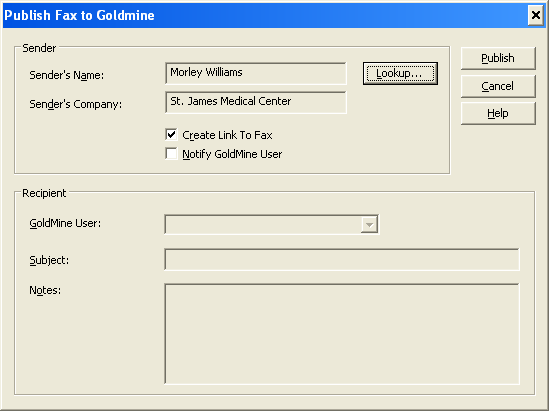Click the Publish Fax to Goldmine title bar
This screenshot has height=411, width=553.
[265, 16]
